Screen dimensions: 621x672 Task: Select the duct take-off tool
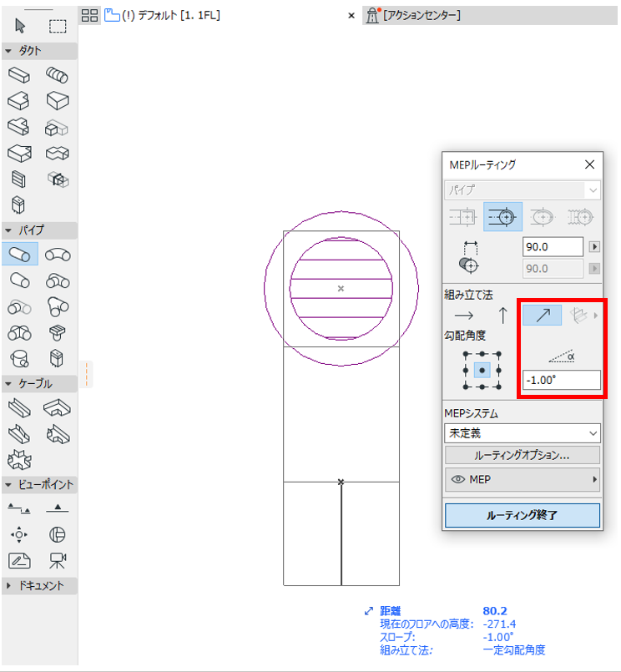point(57,128)
